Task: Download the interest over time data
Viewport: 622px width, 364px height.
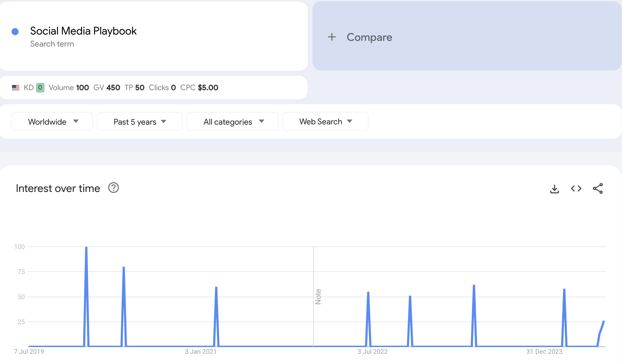Action: (554, 189)
